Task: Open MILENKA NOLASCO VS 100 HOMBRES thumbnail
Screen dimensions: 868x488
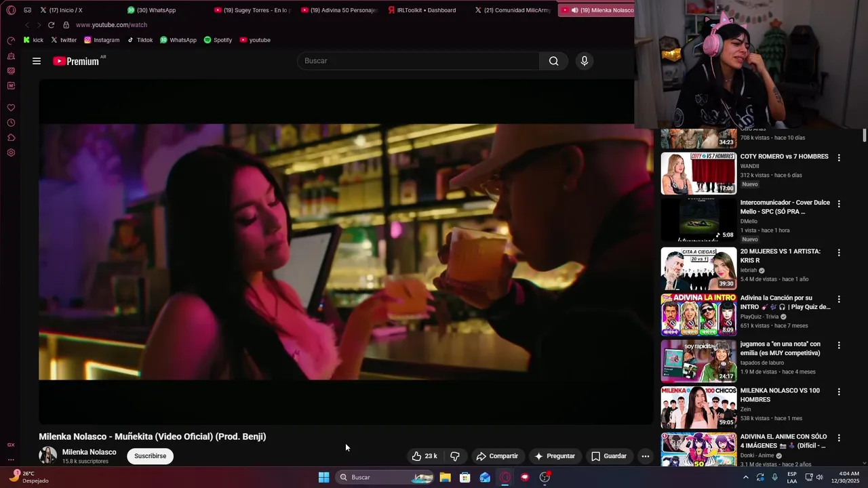Action: pyautogui.click(x=698, y=407)
